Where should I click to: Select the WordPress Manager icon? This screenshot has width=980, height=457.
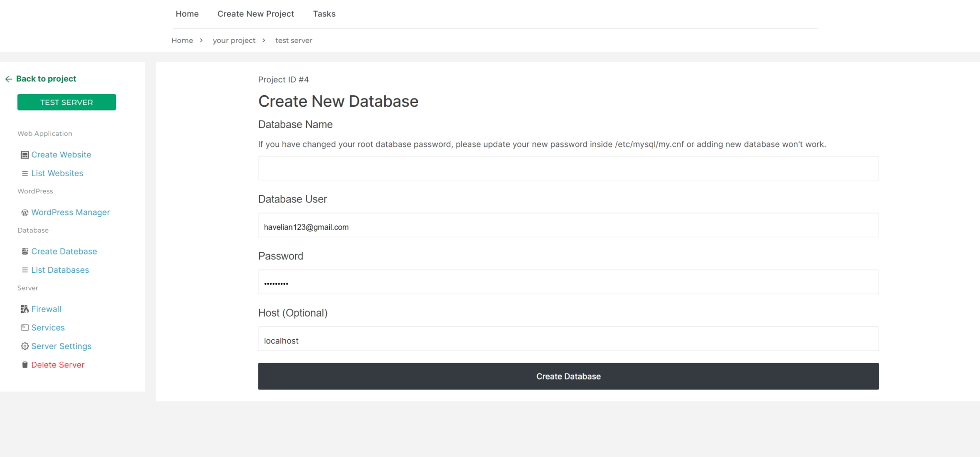click(24, 212)
